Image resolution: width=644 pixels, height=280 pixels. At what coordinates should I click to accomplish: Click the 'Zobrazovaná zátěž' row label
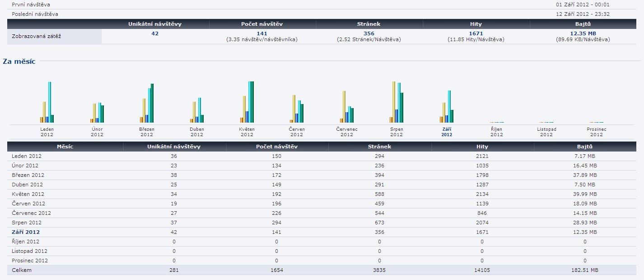tap(36, 36)
